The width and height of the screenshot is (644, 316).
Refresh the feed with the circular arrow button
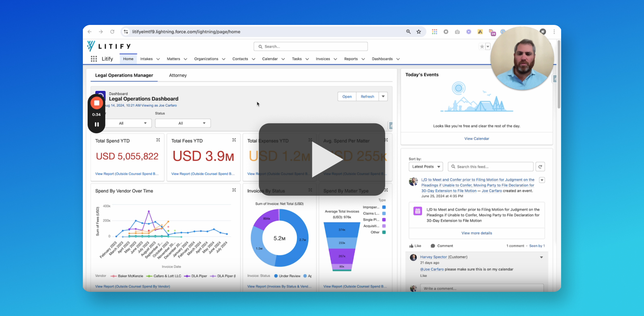click(x=540, y=166)
